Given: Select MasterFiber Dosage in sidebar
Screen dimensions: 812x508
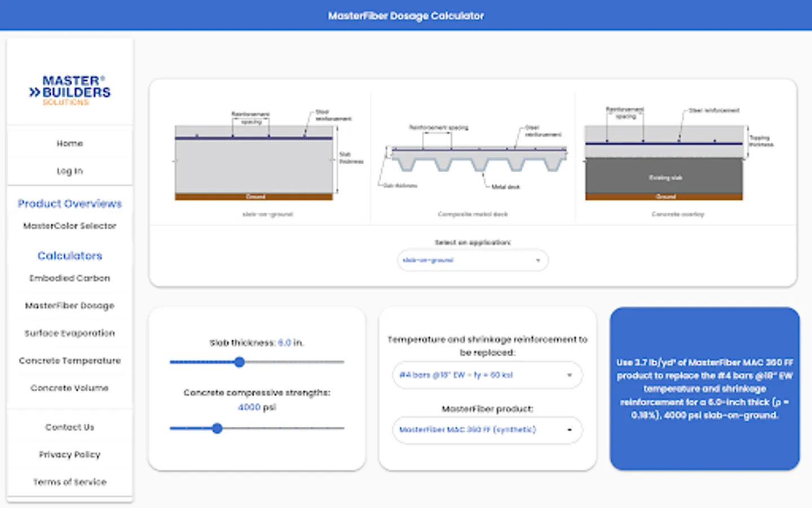Looking at the screenshot, I should (70, 305).
